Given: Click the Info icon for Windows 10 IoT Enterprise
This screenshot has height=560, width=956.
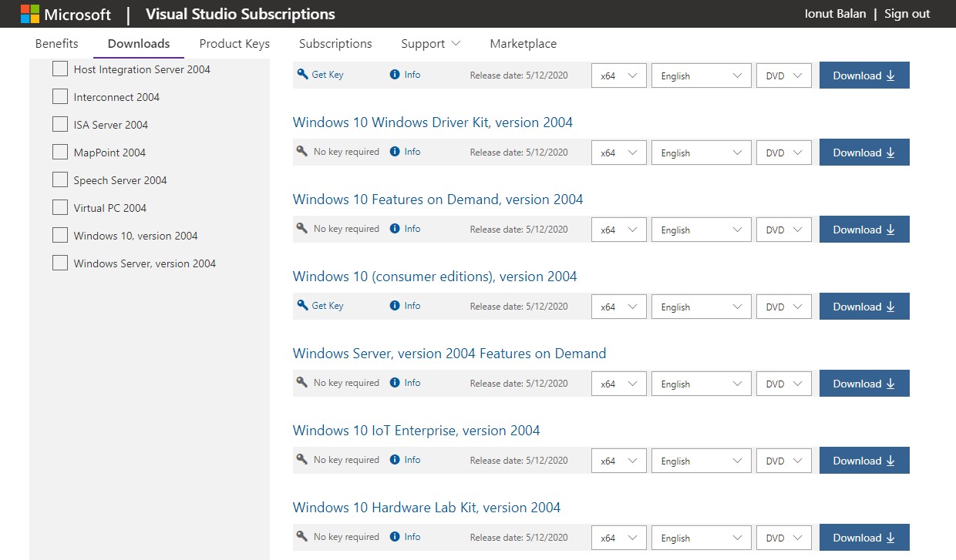Looking at the screenshot, I should pos(393,460).
